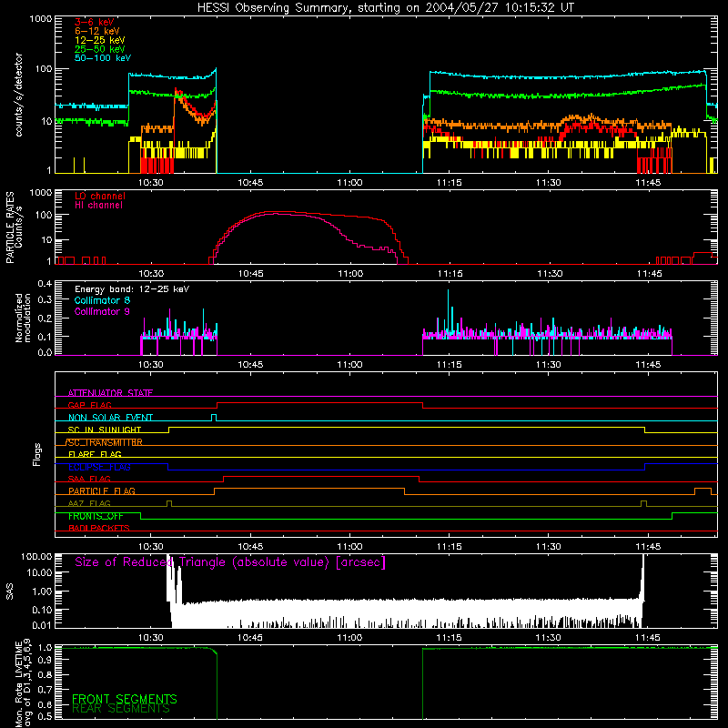Viewport: 728px width, 728px height.
Task: Click the 25-50 keV legend label
Action: 100,49
